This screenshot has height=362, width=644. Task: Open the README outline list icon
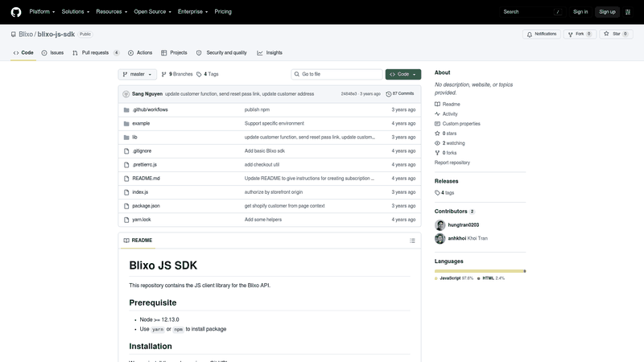(x=412, y=241)
